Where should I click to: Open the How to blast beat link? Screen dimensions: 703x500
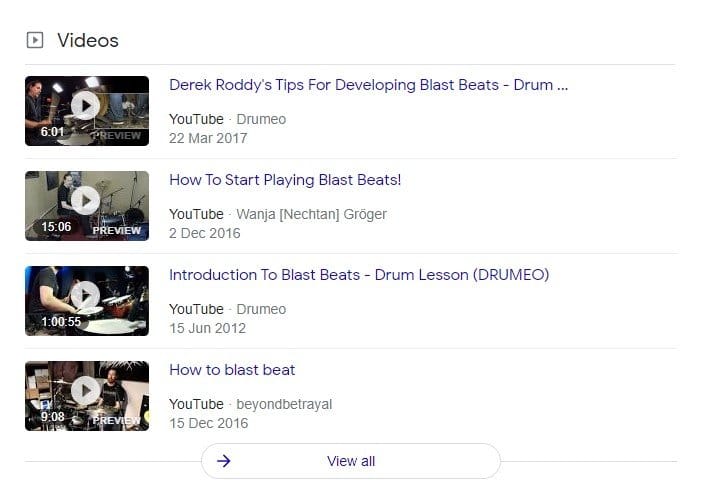tap(232, 370)
